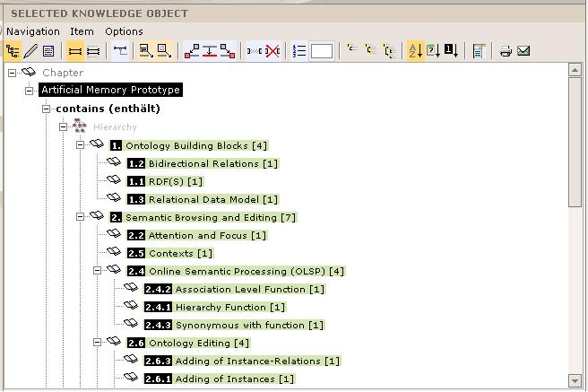
Task: Collapse the Ontology Building Blocks branch
Action: coord(80,144)
